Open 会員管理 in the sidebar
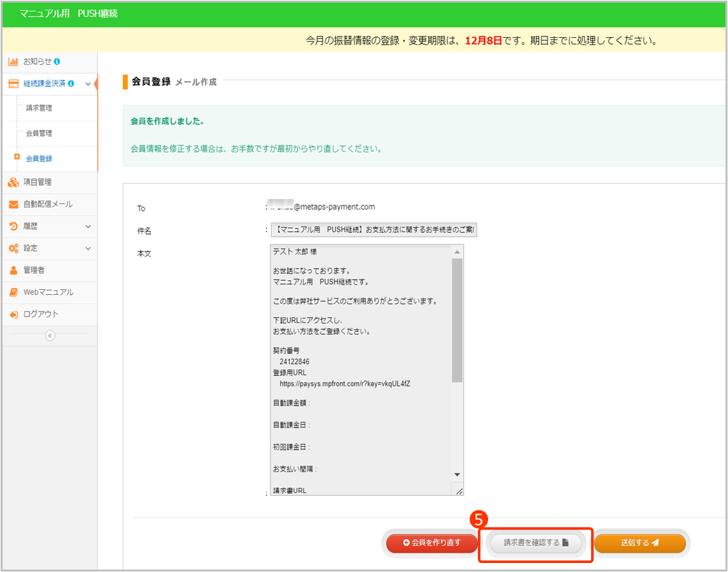The image size is (728, 572). pos(39,134)
